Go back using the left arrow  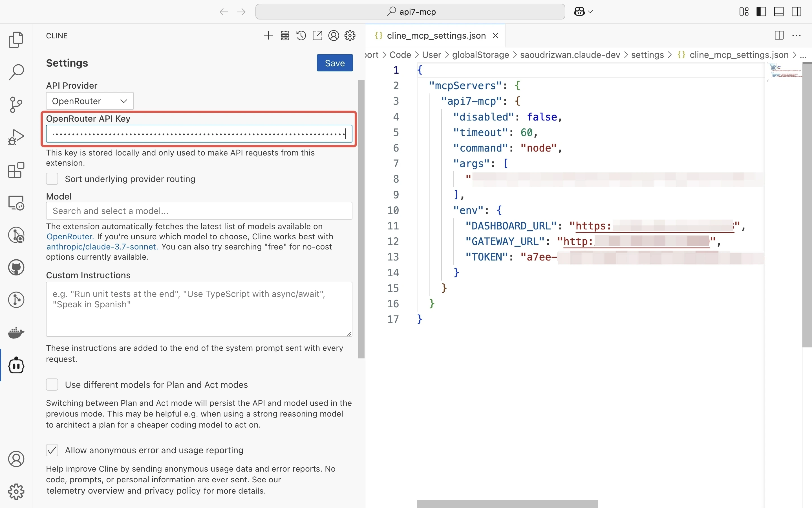pos(224,12)
